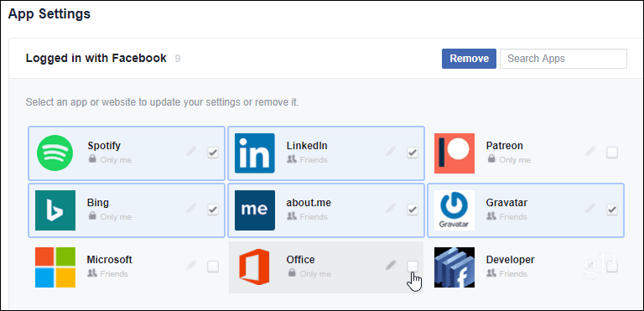Uncheck the Spotify checkbox

(213, 153)
